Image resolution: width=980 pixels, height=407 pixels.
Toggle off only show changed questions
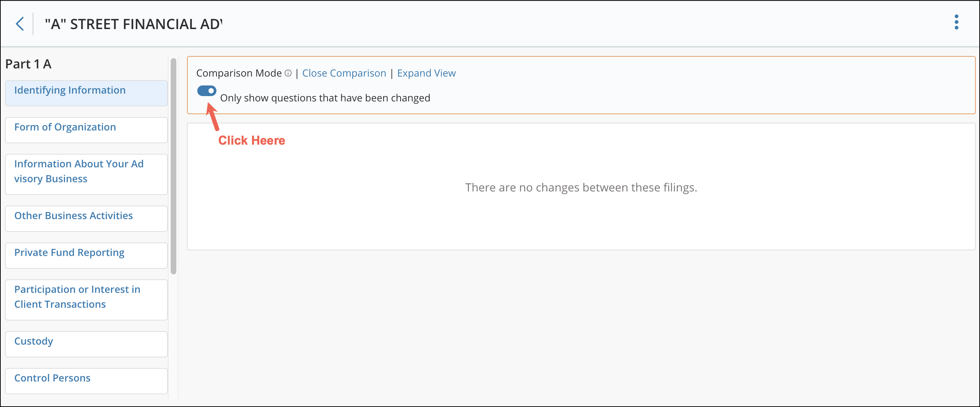click(207, 91)
